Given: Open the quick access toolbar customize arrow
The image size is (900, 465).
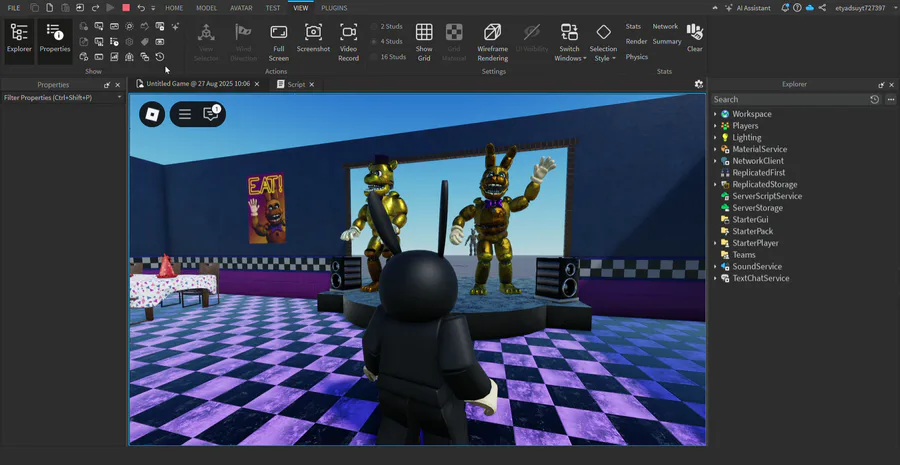Looking at the screenshot, I should pyautogui.click(x=153, y=8).
